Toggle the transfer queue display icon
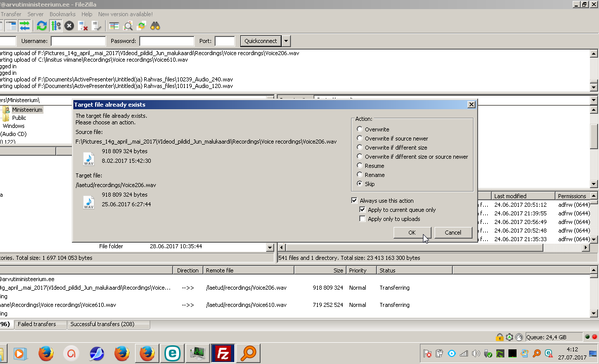This screenshot has width=599, height=364. click(x=24, y=26)
